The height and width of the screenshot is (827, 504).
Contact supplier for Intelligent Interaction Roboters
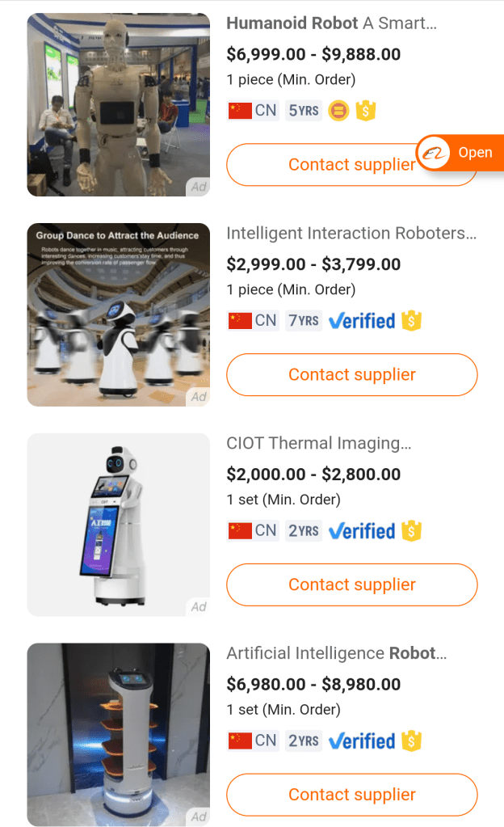[x=352, y=375]
